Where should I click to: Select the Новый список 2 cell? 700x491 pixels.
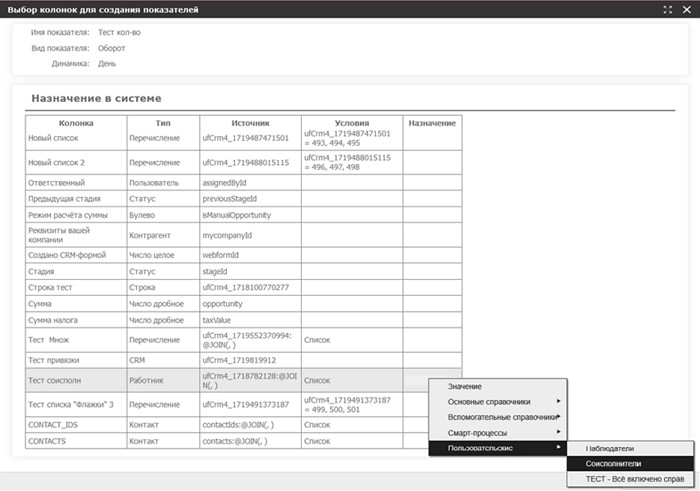click(76, 162)
